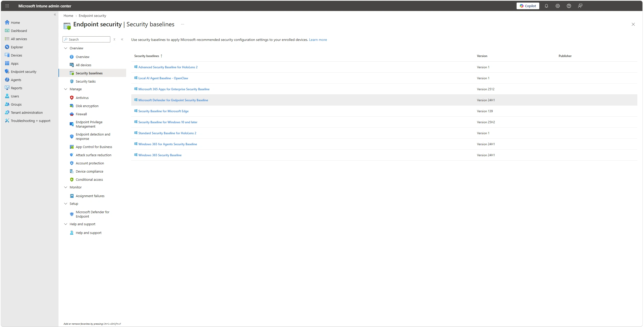This screenshot has width=644, height=327.
Task: Collapse the Overview section chevron
Action: coord(66,48)
